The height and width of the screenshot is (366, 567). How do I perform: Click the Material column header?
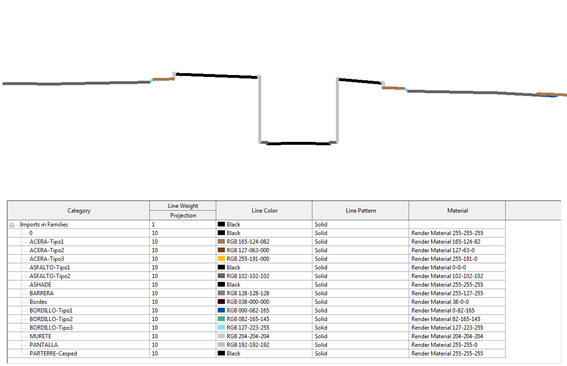point(457,210)
